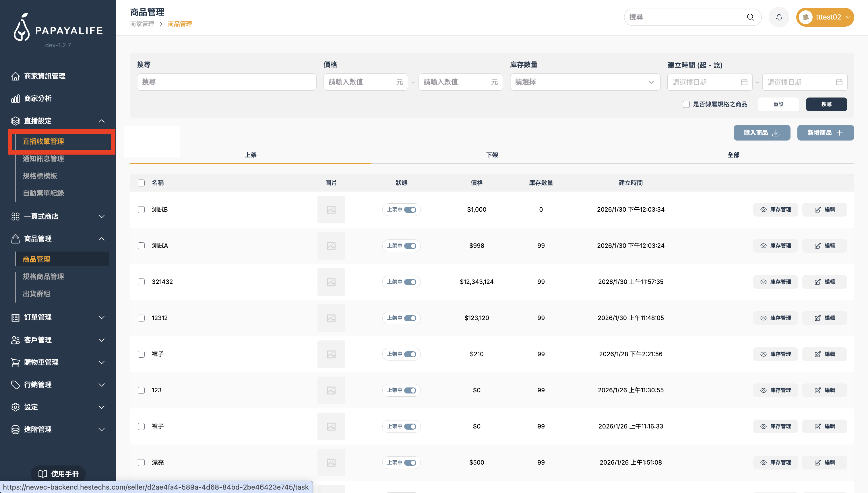Open calendar icon in start date field

pos(744,82)
